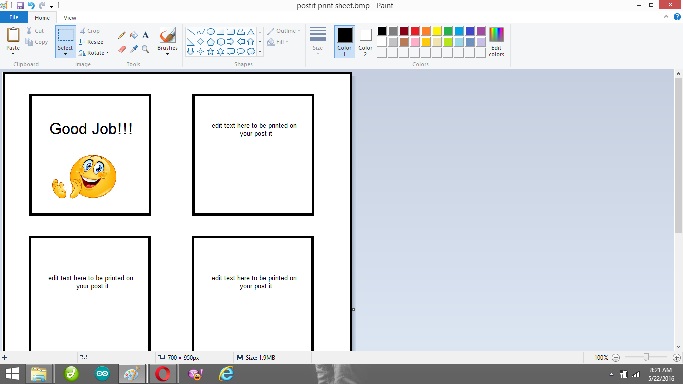Open Customize Quick Access Toolbar dropdown

click(x=51, y=6)
